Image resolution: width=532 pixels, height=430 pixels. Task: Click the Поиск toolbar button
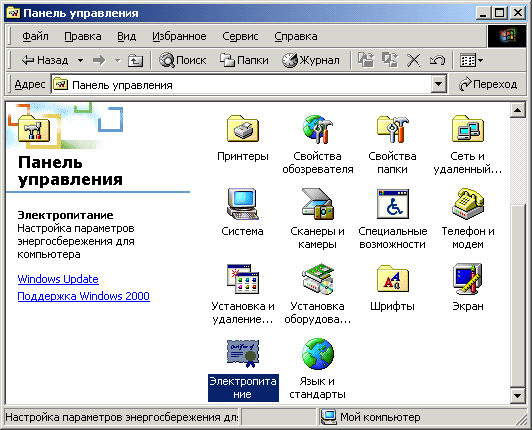coord(183,60)
